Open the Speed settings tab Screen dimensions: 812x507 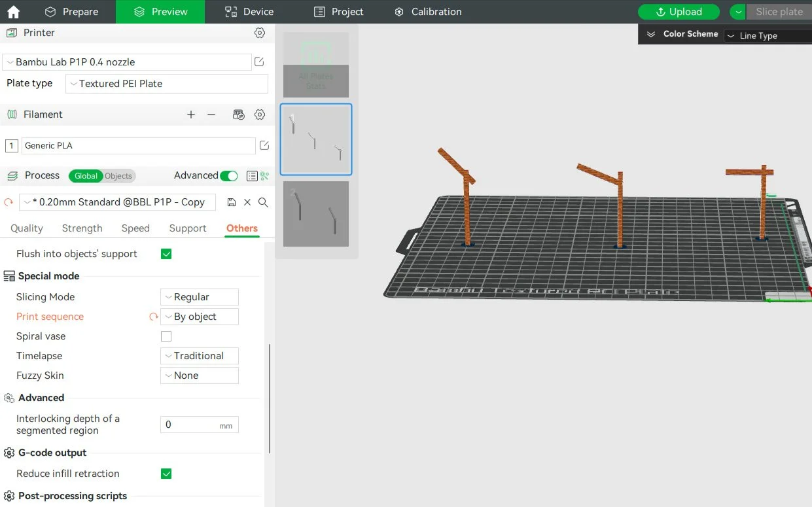click(135, 228)
